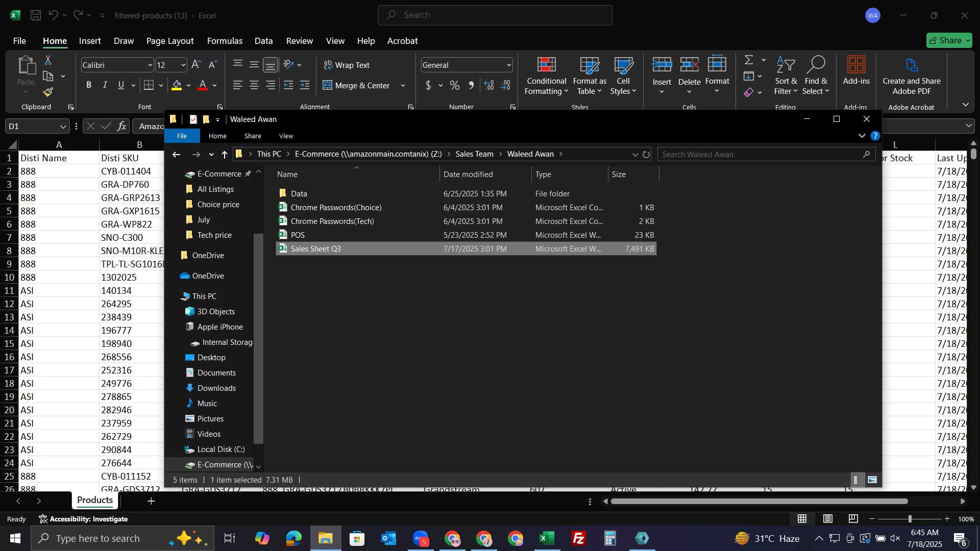
Task: Open the Formulas tab
Action: [225, 41]
